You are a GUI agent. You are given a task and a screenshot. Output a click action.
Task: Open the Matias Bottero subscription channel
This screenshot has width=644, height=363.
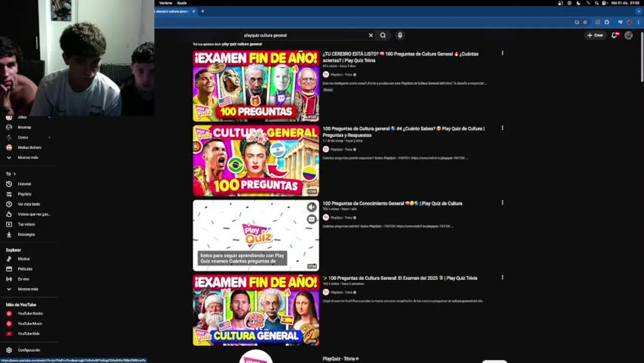29,147
